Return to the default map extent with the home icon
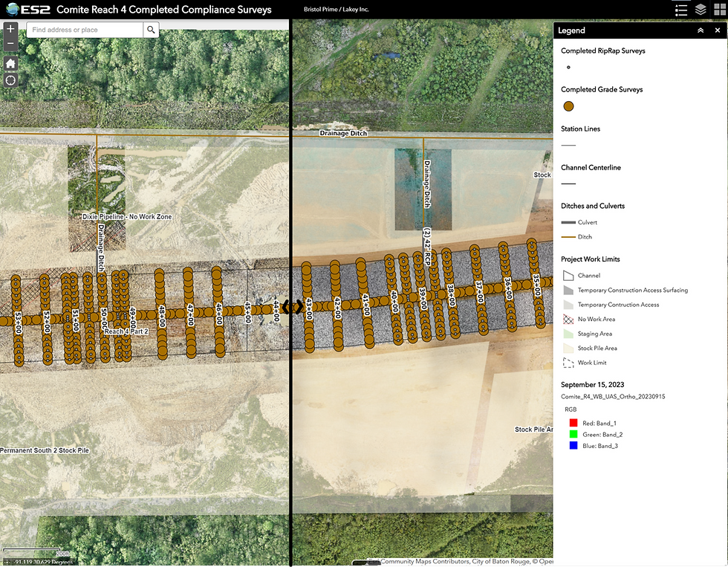Viewport: 728px width, 567px height. tap(10, 64)
